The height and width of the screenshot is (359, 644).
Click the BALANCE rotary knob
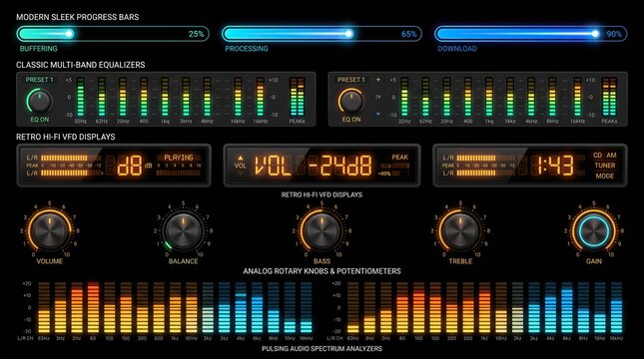pos(183,230)
